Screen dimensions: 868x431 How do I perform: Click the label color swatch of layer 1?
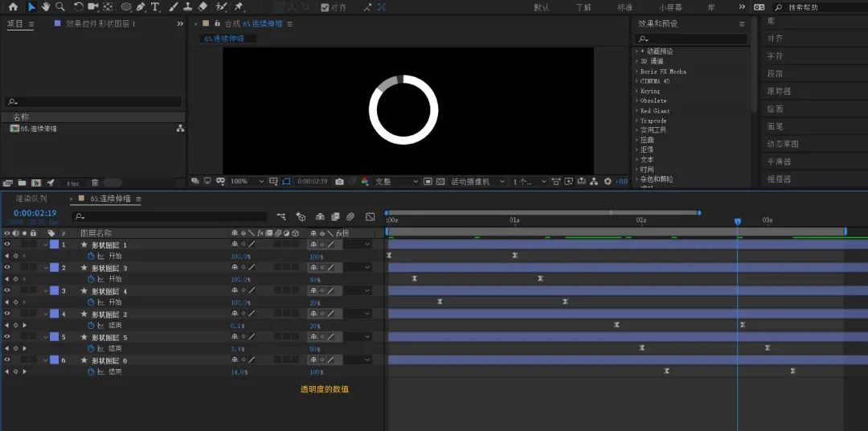(x=55, y=244)
